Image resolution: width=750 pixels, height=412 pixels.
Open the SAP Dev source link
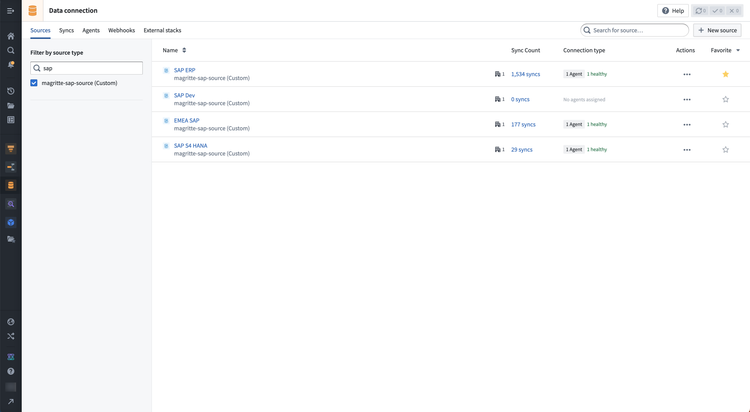point(184,95)
